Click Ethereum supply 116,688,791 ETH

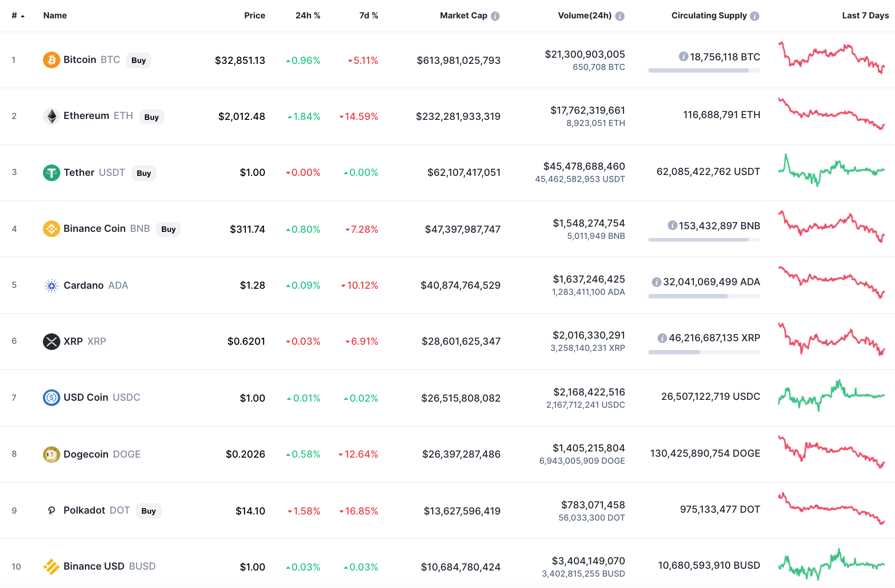[722, 115]
